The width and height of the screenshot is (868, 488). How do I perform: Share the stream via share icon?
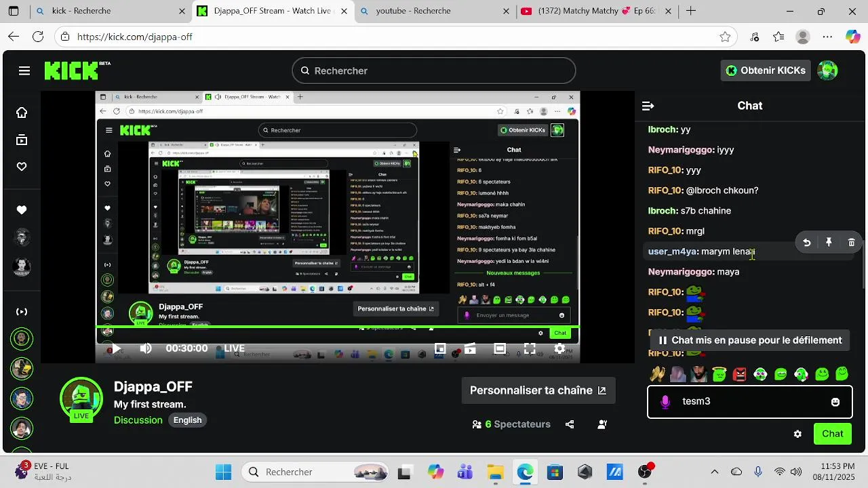(570, 424)
